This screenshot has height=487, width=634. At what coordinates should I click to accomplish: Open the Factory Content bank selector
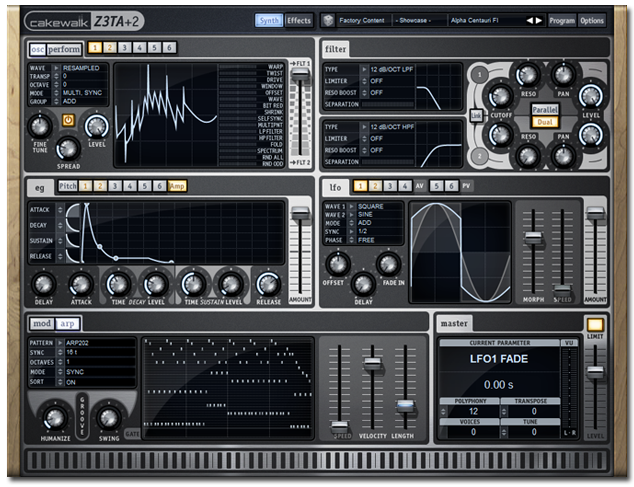(362, 20)
